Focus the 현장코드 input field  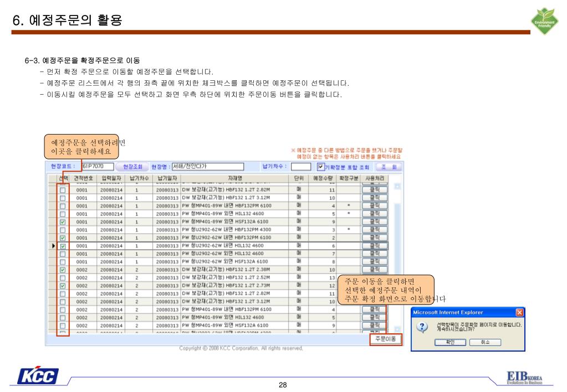(98, 166)
